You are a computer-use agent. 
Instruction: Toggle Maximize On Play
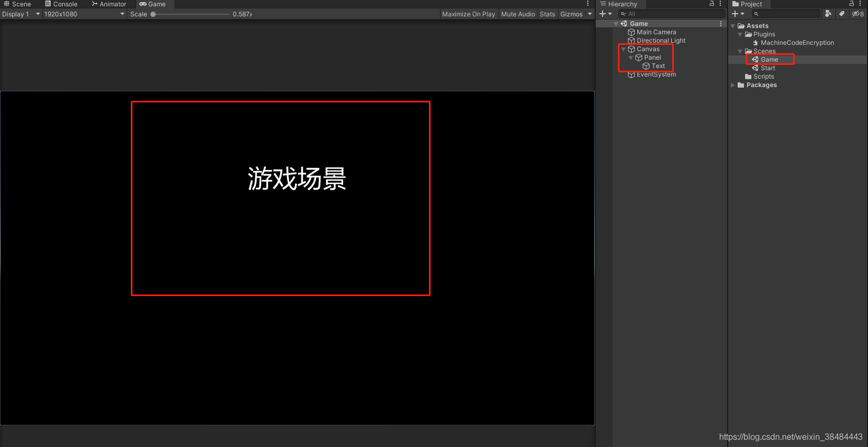pos(469,14)
